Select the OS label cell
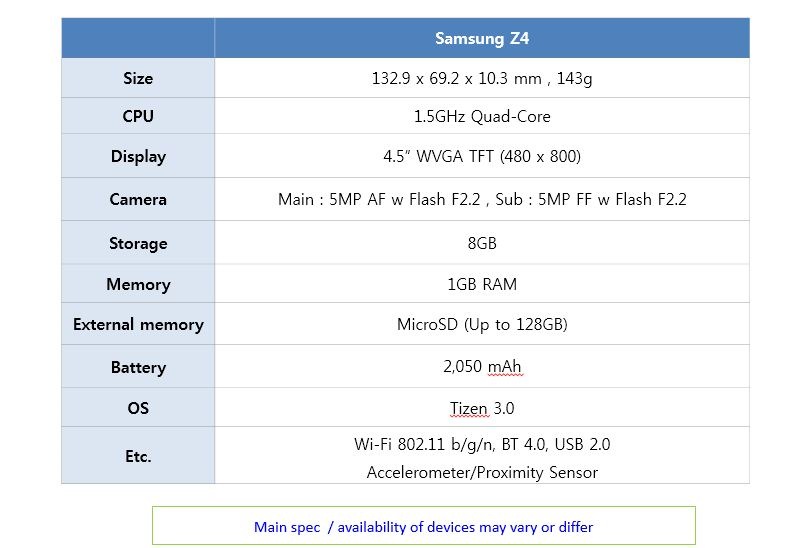The height and width of the screenshot is (548, 801). 138,408
